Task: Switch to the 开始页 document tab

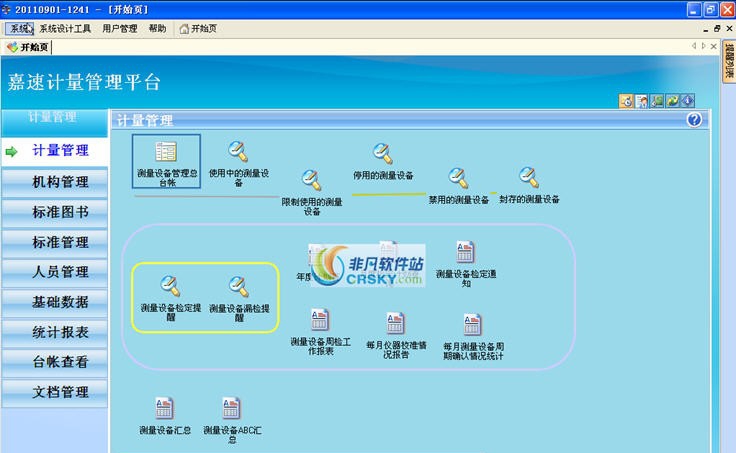Action: point(28,47)
